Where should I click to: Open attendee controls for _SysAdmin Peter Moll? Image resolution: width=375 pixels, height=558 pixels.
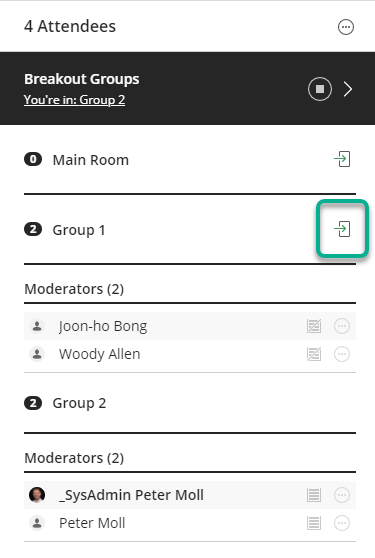(x=342, y=495)
